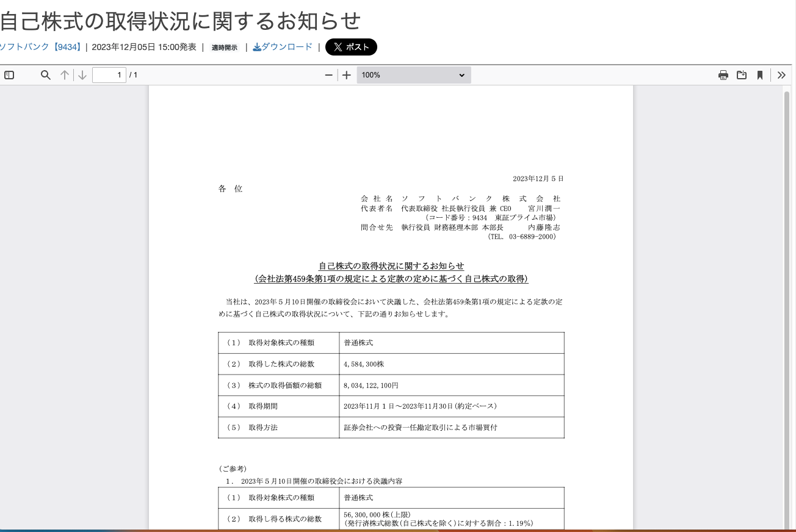Viewport: 796px width, 532px height.
Task: Open the ソフトバンク【9434】 company link
Action: pyautogui.click(x=40, y=47)
